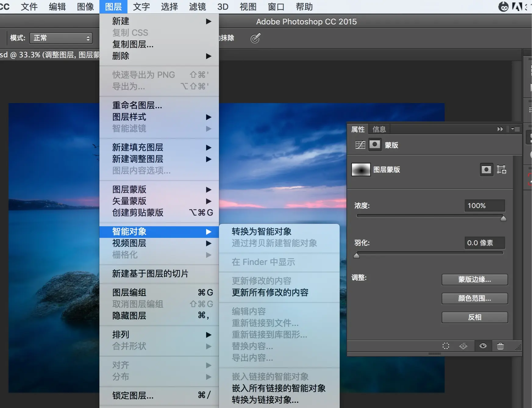532x408 pixels.
Task: Select 新建基于图层的切片 menu item
Action: pos(159,274)
